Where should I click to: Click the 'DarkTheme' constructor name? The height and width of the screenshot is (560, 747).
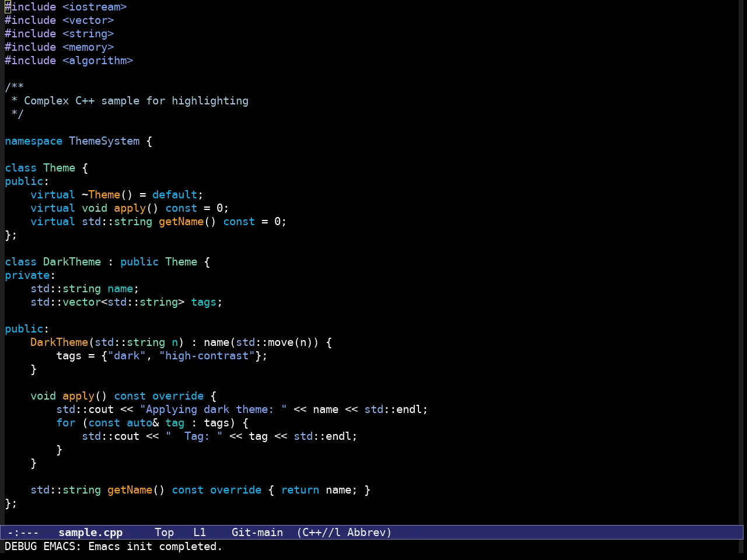pos(60,342)
